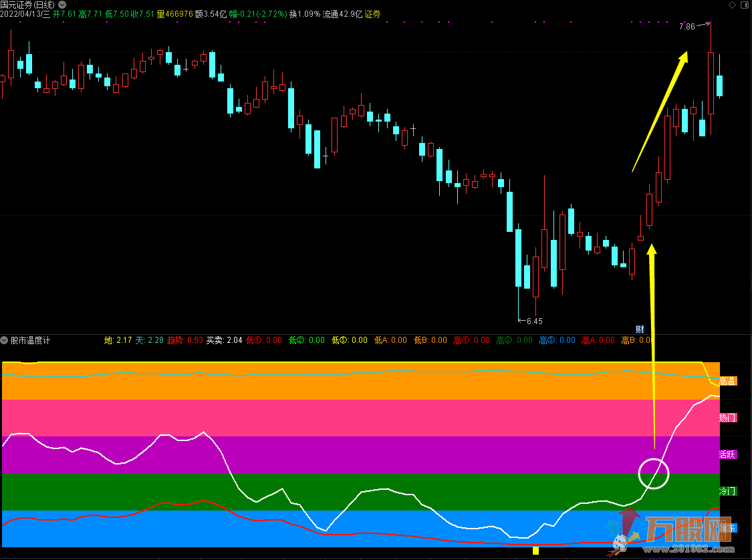The image size is (752, 560).
Task: Click the 高③: 0.00 indicator value
Action: click(557, 340)
